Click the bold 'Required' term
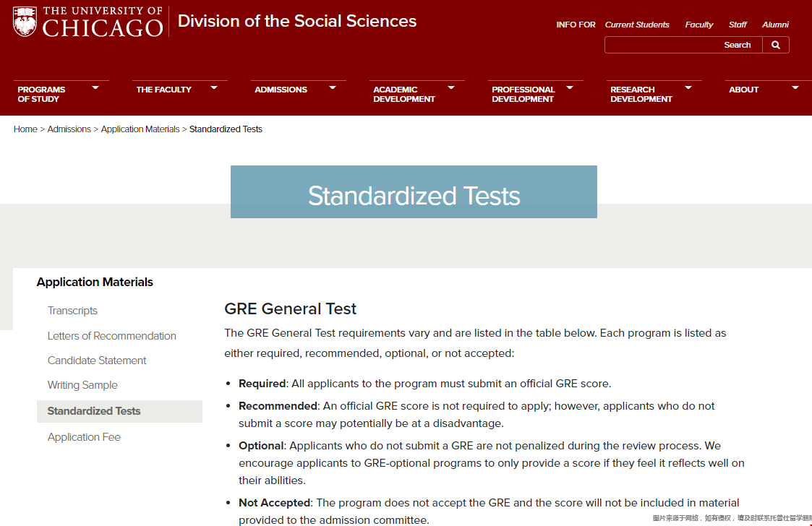The height and width of the screenshot is (526, 812). coord(262,384)
